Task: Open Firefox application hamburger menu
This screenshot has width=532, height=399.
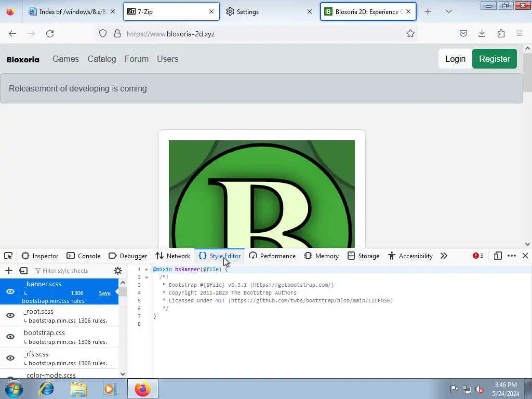Action: 520,33
